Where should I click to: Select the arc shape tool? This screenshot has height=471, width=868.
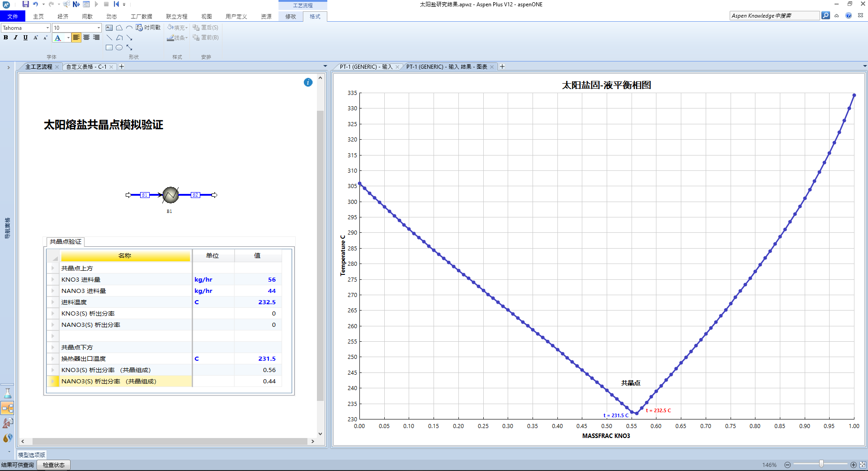[x=129, y=28]
